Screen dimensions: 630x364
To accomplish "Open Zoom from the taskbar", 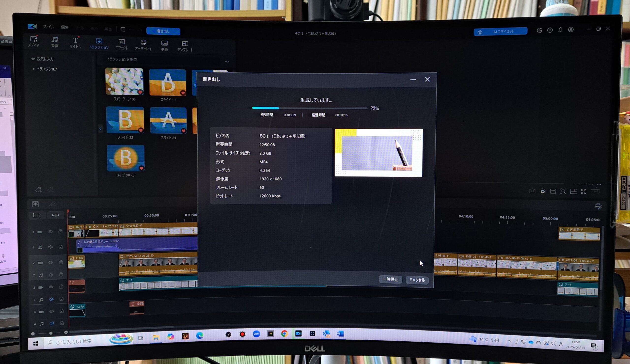I will 256,334.
